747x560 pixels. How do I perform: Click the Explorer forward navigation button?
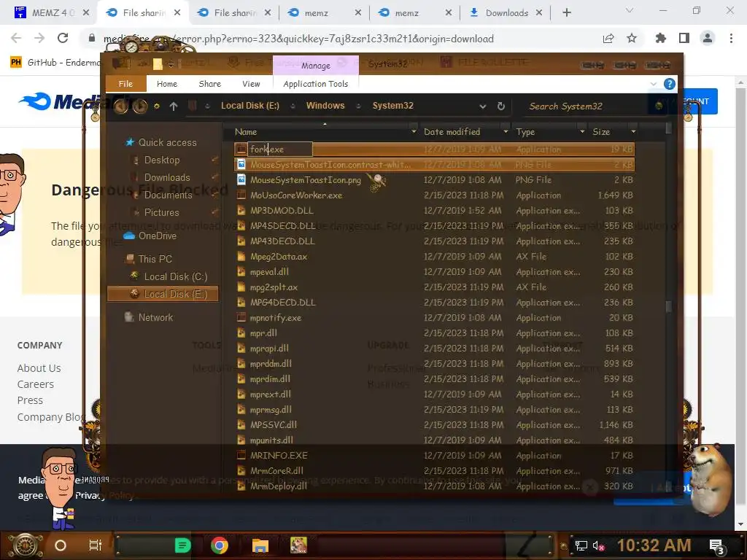pyautogui.click(x=139, y=106)
